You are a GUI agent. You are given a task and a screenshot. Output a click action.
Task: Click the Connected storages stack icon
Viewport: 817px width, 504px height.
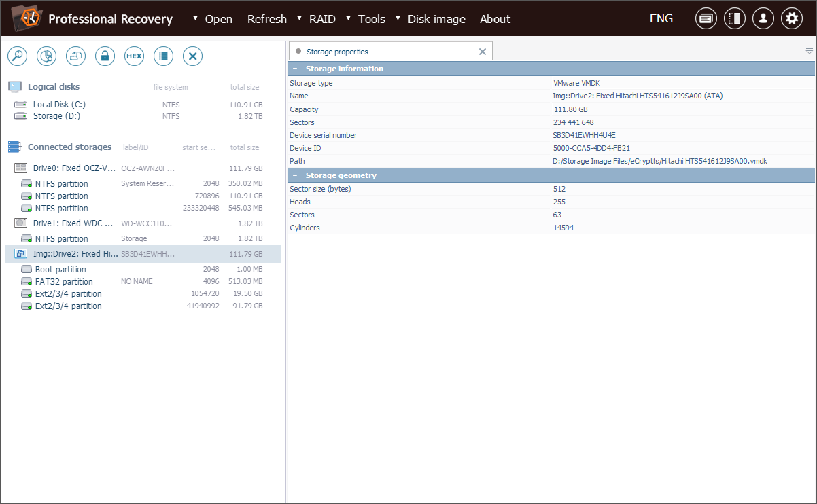pyautogui.click(x=15, y=147)
